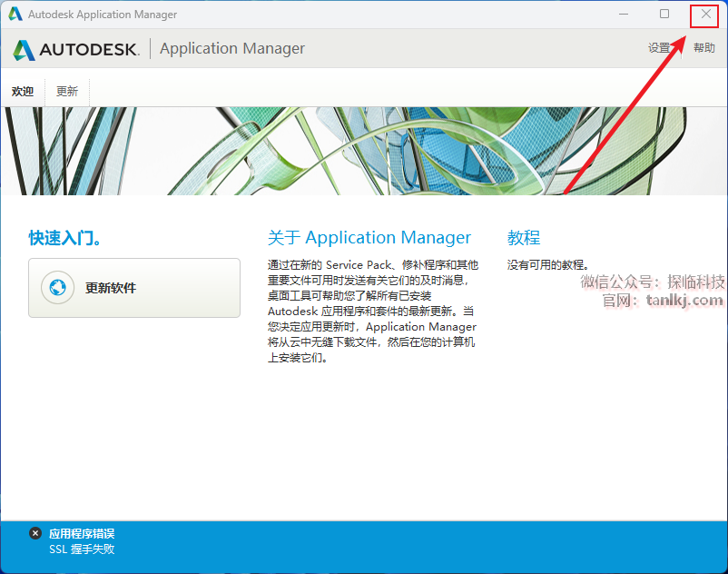Image resolution: width=728 pixels, height=574 pixels.
Task: Click the 教程 heading
Action: tap(524, 238)
